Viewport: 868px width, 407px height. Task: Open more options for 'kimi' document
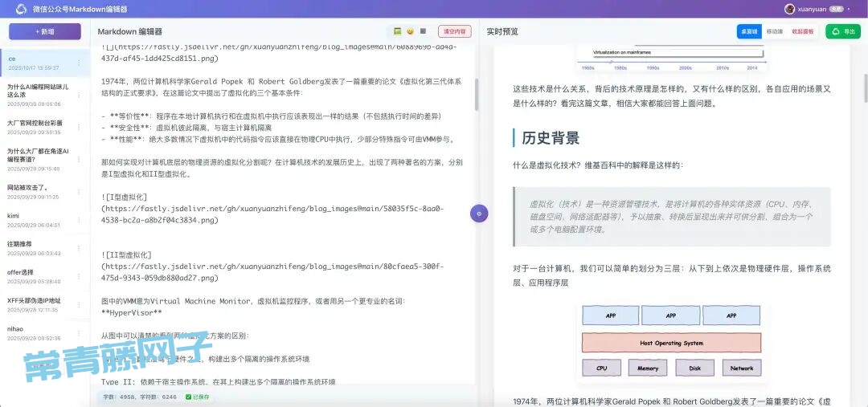[x=79, y=220]
